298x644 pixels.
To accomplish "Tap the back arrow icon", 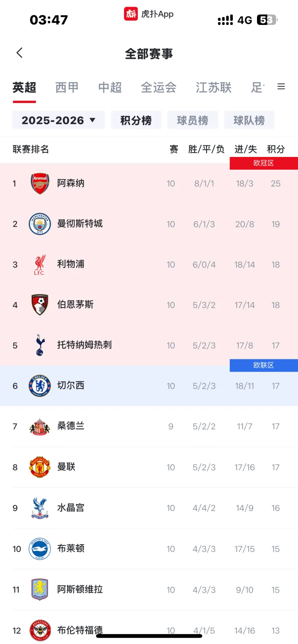I will (20, 53).
